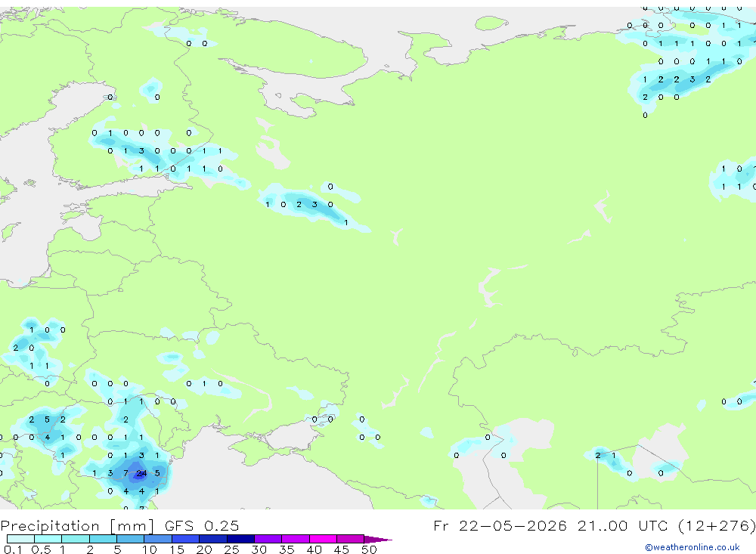Click the legend scale label '0.1'
This screenshot has width=756, height=554.
coord(13,549)
